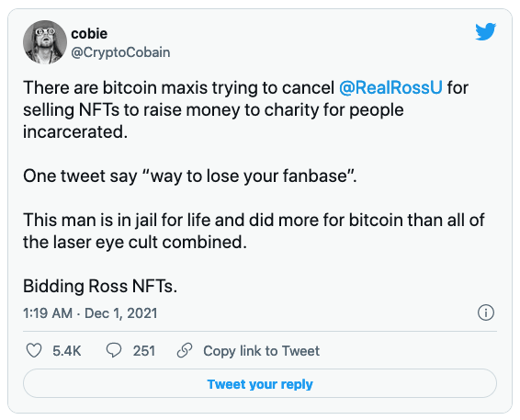Image resolution: width=520 pixels, height=420 pixels.
Task: Click the word incarcerated in the tweet
Action: (x=75, y=132)
